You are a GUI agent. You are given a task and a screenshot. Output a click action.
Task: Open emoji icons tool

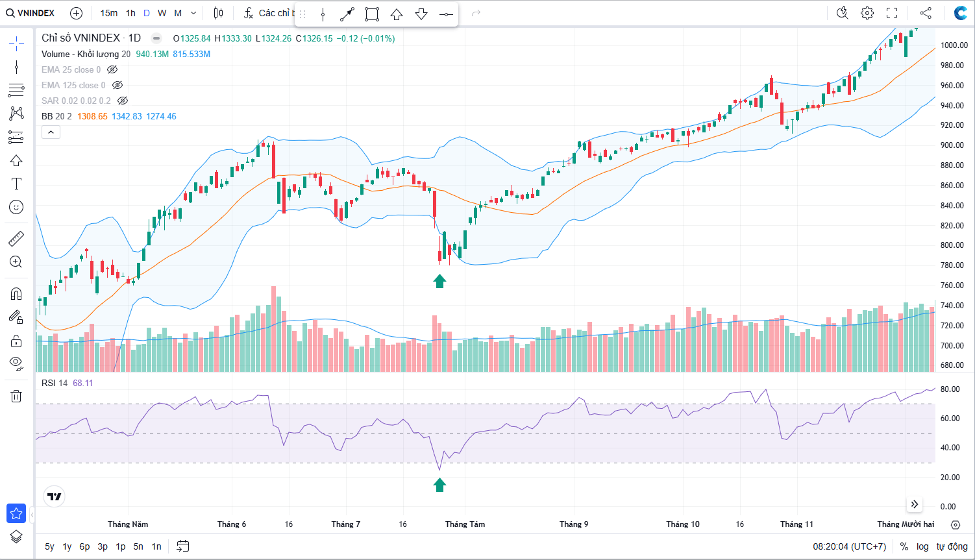pyautogui.click(x=16, y=207)
